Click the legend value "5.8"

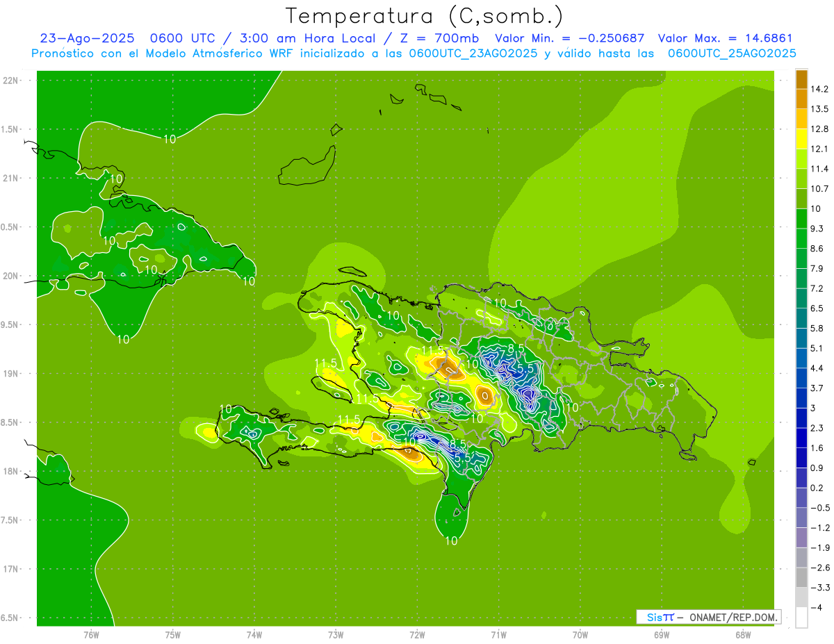(817, 329)
